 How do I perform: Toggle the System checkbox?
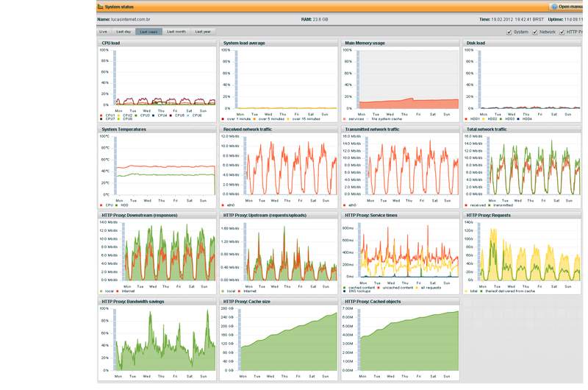tap(509, 32)
